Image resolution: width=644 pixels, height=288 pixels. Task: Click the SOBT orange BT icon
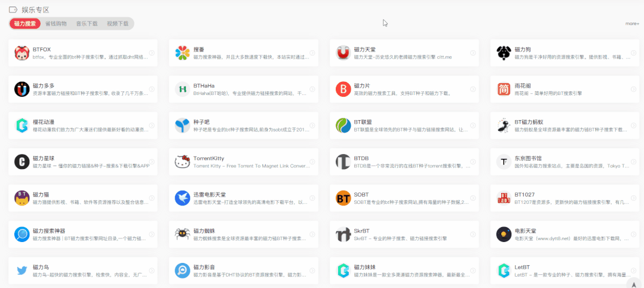coord(343,198)
